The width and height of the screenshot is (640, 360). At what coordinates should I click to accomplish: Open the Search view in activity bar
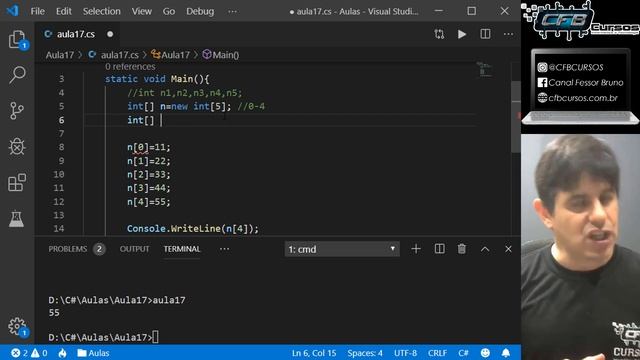click(x=17, y=75)
